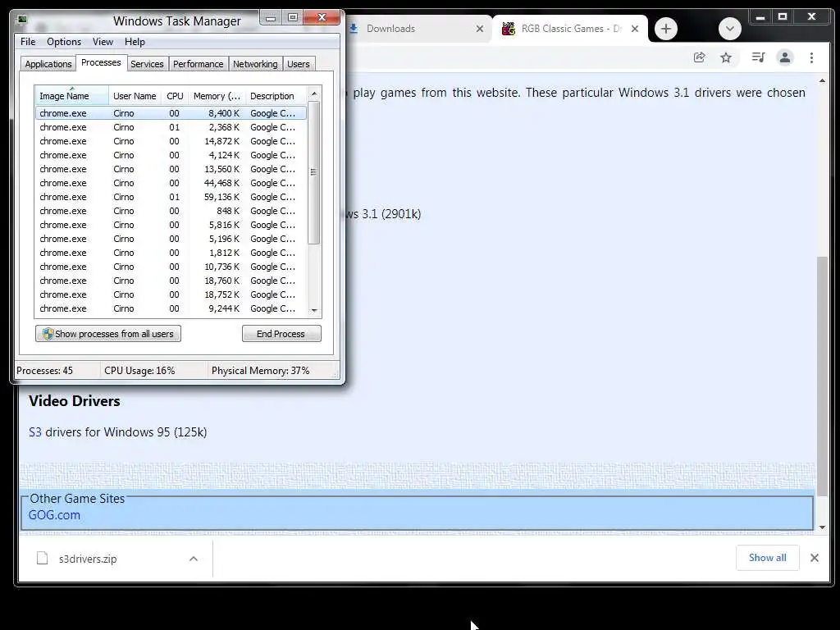Screen dimensions: 840x630
Task: Select chrome.exe row using 14,872 K
Action: pyautogui.click(x=171, y=141)
